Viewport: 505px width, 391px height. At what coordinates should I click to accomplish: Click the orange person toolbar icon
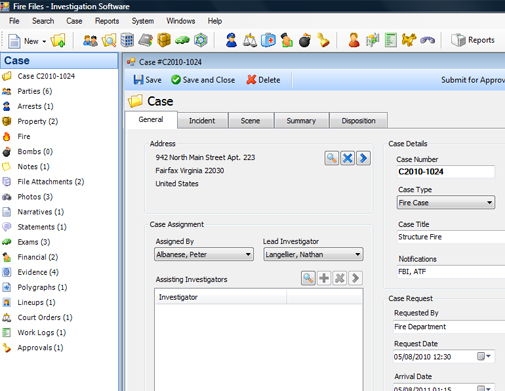354,40
